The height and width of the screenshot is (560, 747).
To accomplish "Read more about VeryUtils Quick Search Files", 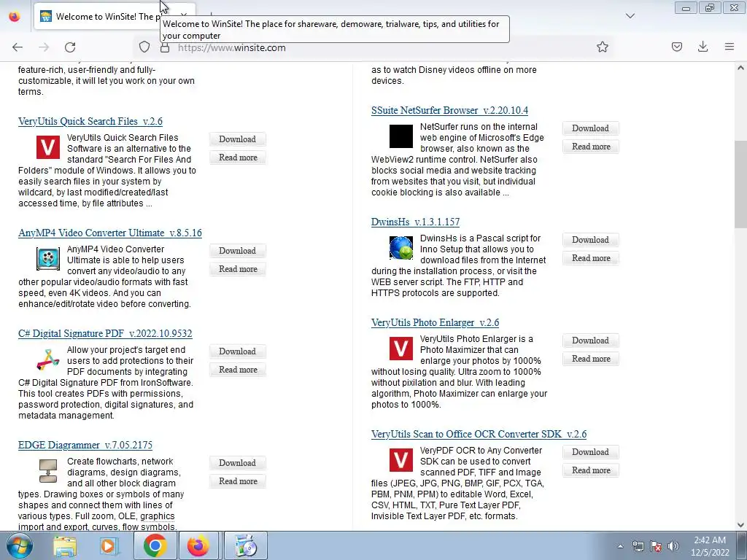I will 238,157.
